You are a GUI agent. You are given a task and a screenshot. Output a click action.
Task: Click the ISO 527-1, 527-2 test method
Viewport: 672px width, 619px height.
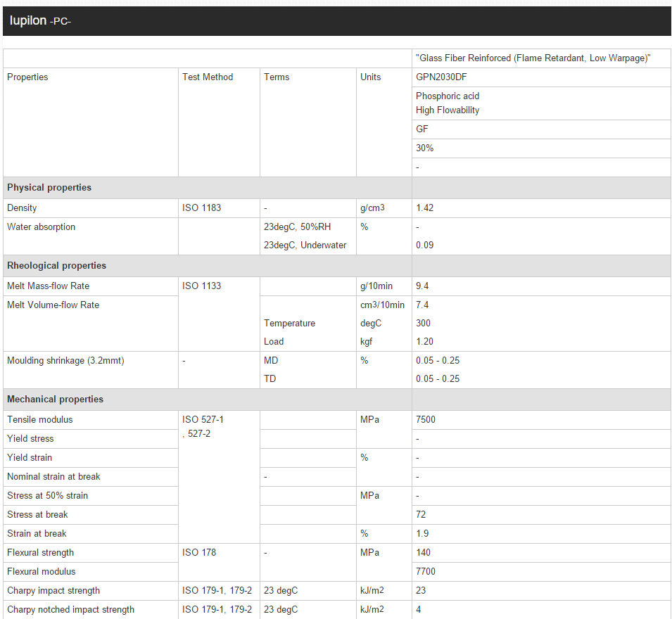pos(203,427)
